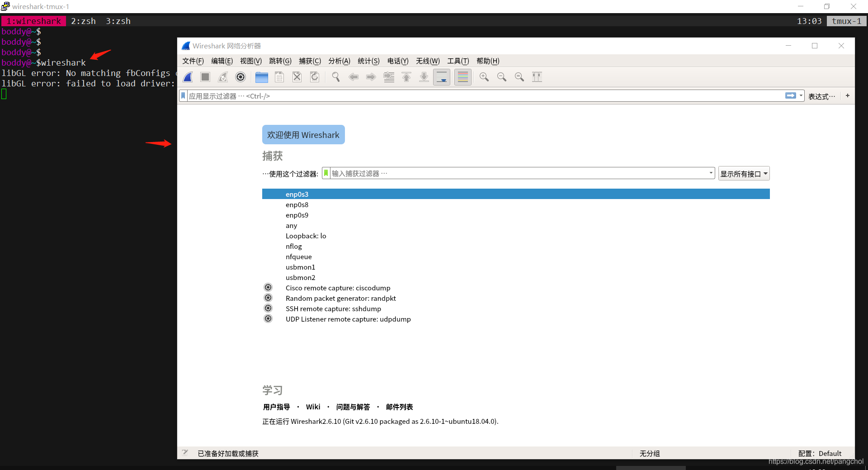868x470 pixels.
Task: Find a packet magnifier icon
Action: pos(336,77)
